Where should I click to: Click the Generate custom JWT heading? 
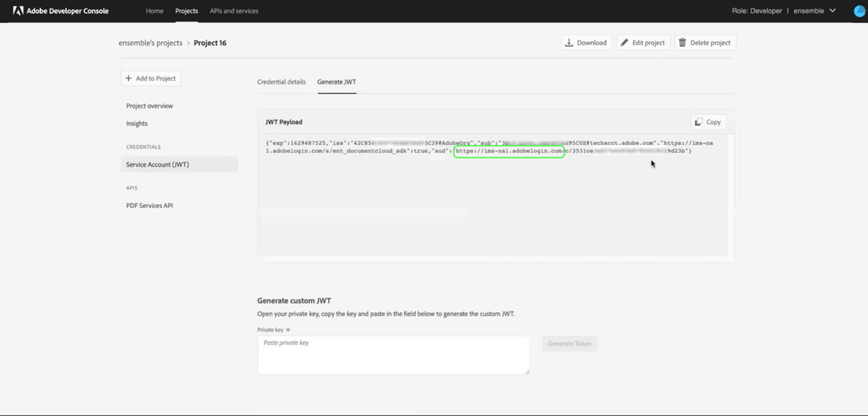[x=294, y=301]
